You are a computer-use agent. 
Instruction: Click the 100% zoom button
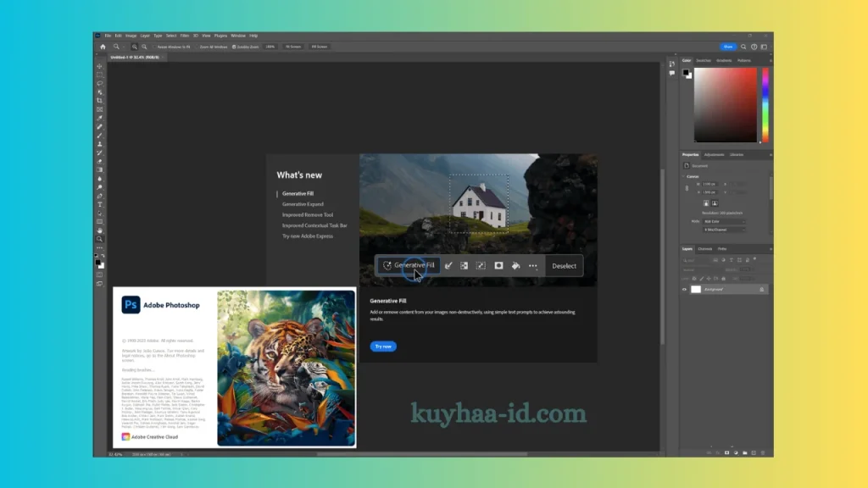tap(270, 47)
